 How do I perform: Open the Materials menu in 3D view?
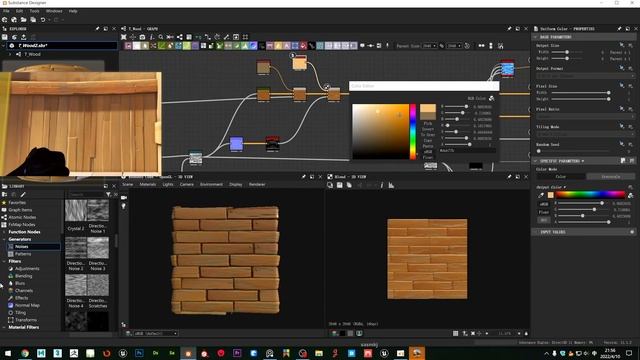147,184
